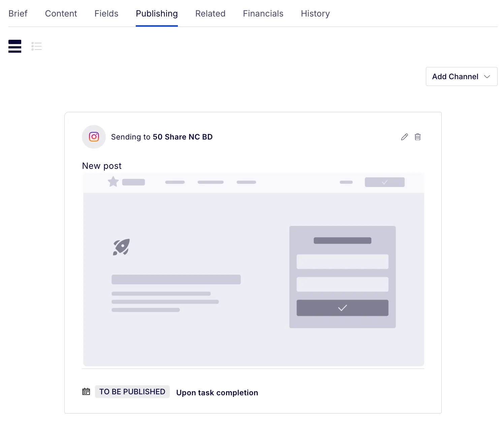
Task: Expand the Add Channel chevron arrow
Action: 487,77
